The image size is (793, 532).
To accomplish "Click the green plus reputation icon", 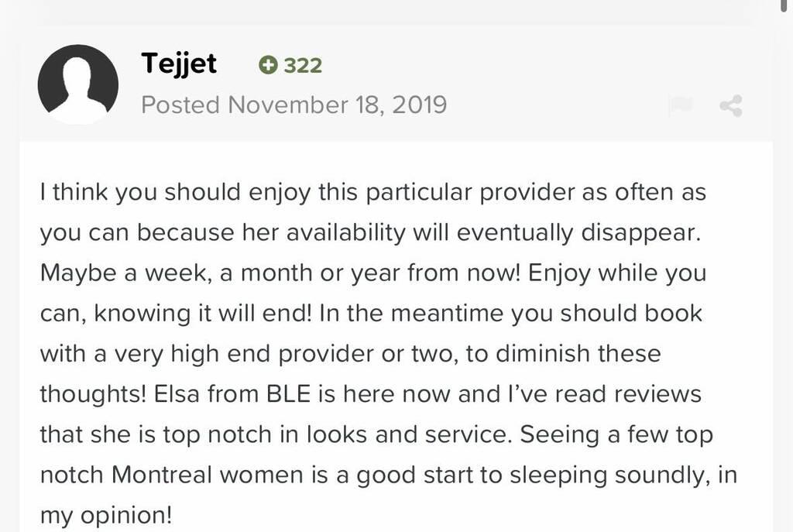I will pyautogui.click(x=268, y=66).
